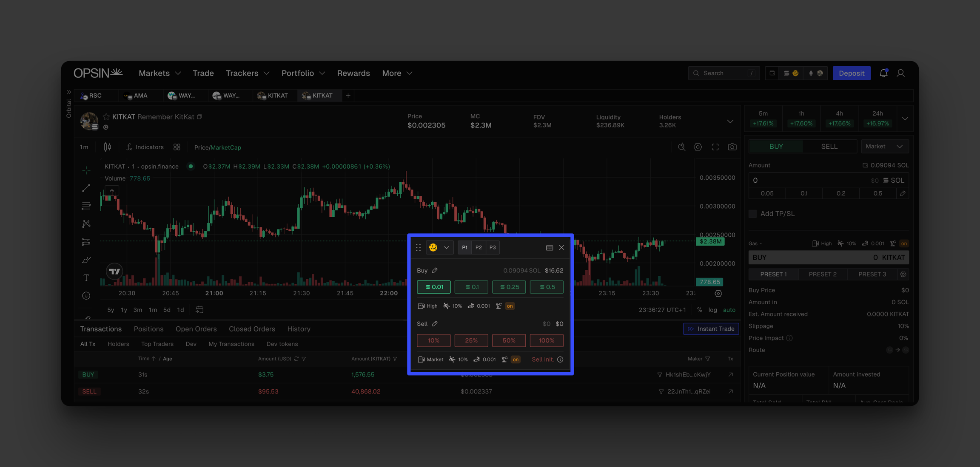Click the Instant Trade button
Viewport: 980px width, 467px height.
[711, 329]
